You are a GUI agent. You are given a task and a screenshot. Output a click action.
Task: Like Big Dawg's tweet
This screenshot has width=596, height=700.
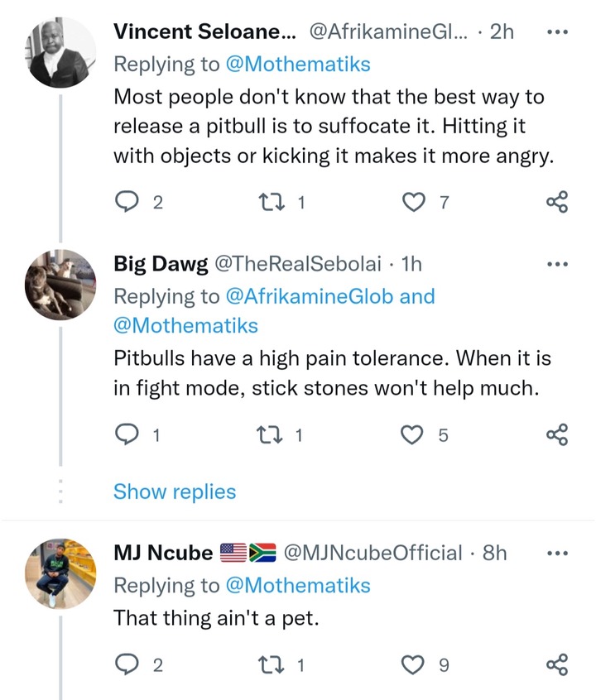[412, 434]
